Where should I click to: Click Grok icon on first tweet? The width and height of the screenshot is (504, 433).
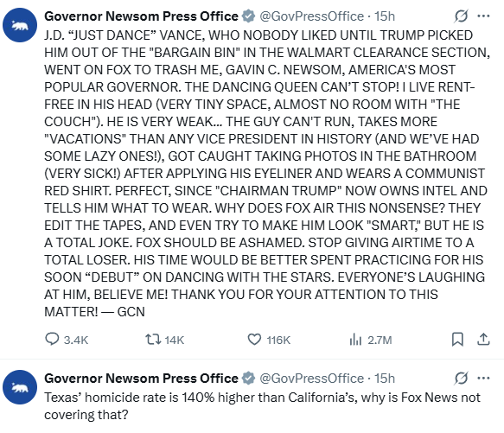(x=461, y=16)
